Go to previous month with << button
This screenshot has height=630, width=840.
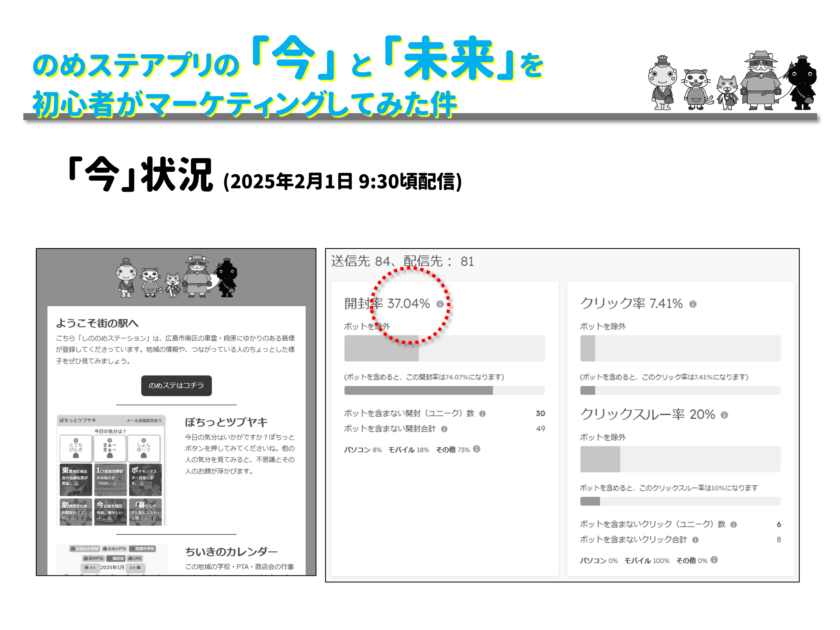click(90, 568)
